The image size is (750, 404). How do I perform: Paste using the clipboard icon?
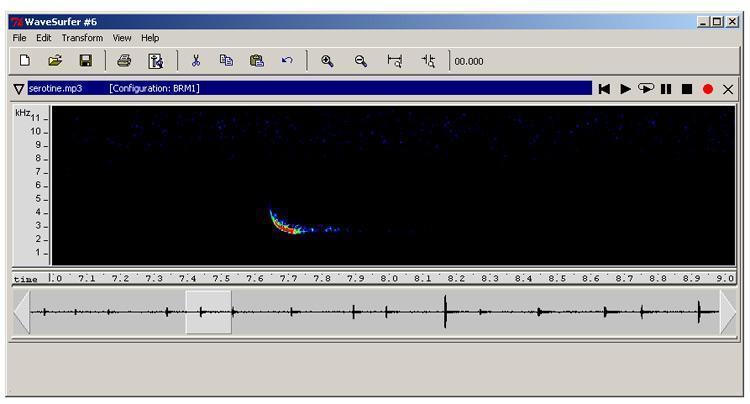257,61
